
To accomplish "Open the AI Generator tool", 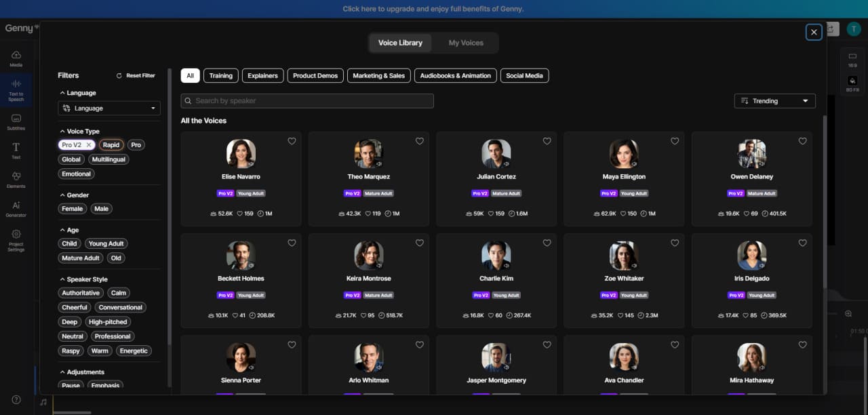I will tap(16, 210).
